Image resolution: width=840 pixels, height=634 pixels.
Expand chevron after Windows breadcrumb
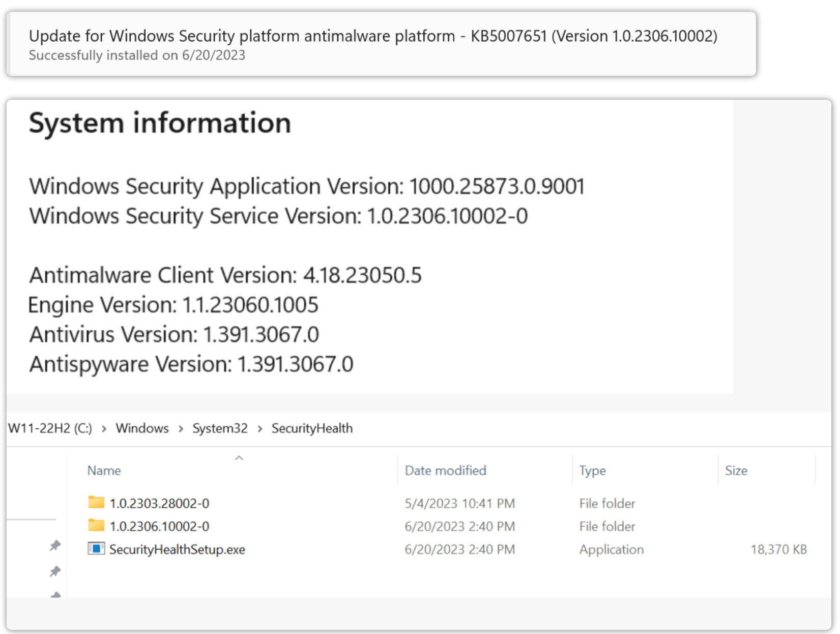click(181, 429)
